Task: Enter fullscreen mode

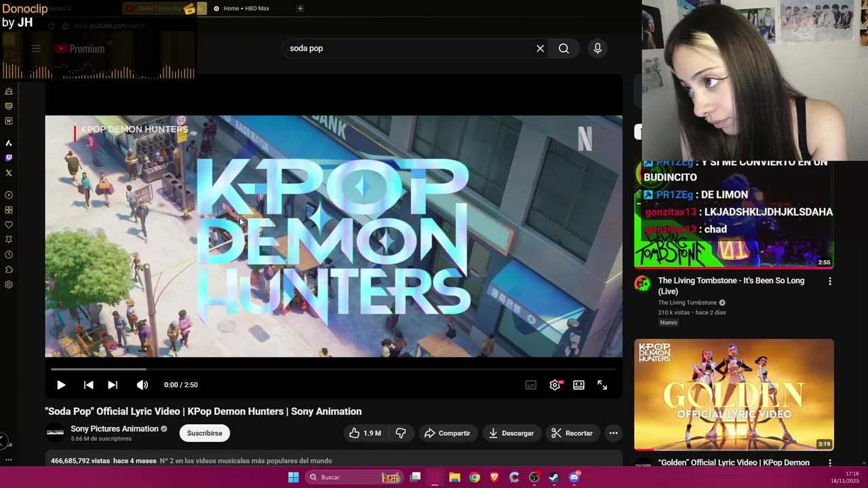Action: [x=602, y=385]
